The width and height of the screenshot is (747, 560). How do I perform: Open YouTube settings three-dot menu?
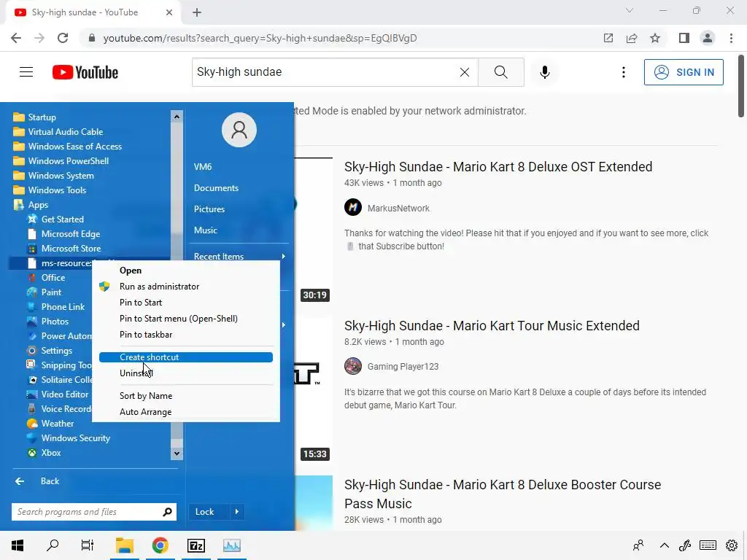click(623, 72)
